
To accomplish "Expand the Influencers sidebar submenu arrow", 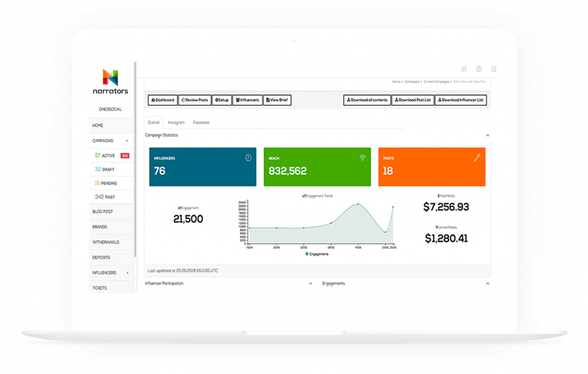I will click(127, 273).
